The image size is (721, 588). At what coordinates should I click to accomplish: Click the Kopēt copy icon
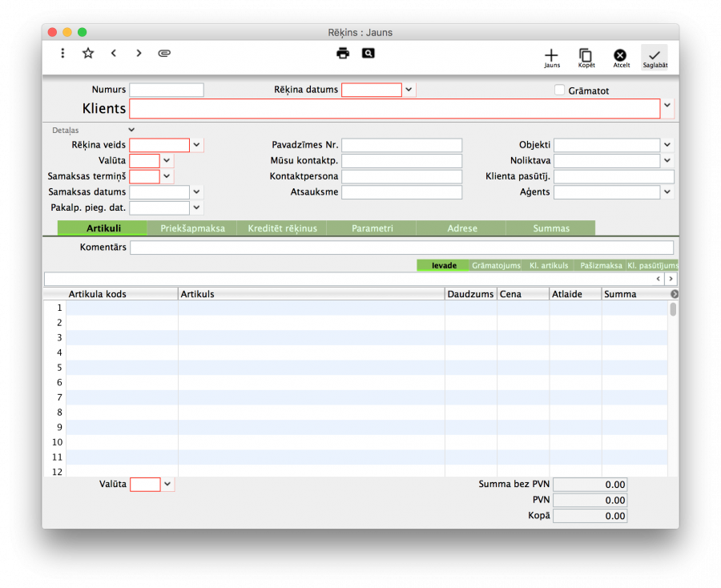coord(586,57)
